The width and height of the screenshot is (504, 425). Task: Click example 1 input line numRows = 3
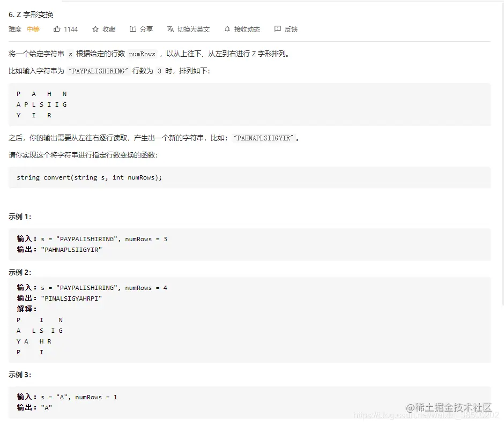pos(92,239)
